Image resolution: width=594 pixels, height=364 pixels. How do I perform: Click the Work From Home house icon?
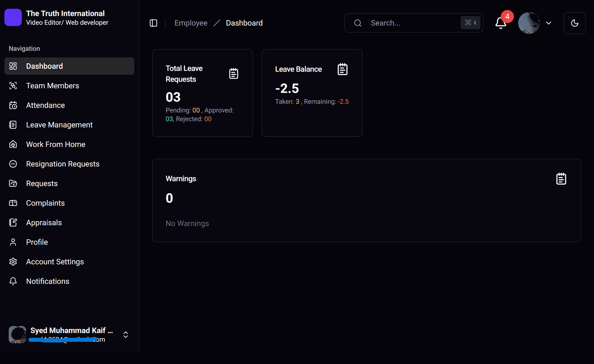point(13,144)
